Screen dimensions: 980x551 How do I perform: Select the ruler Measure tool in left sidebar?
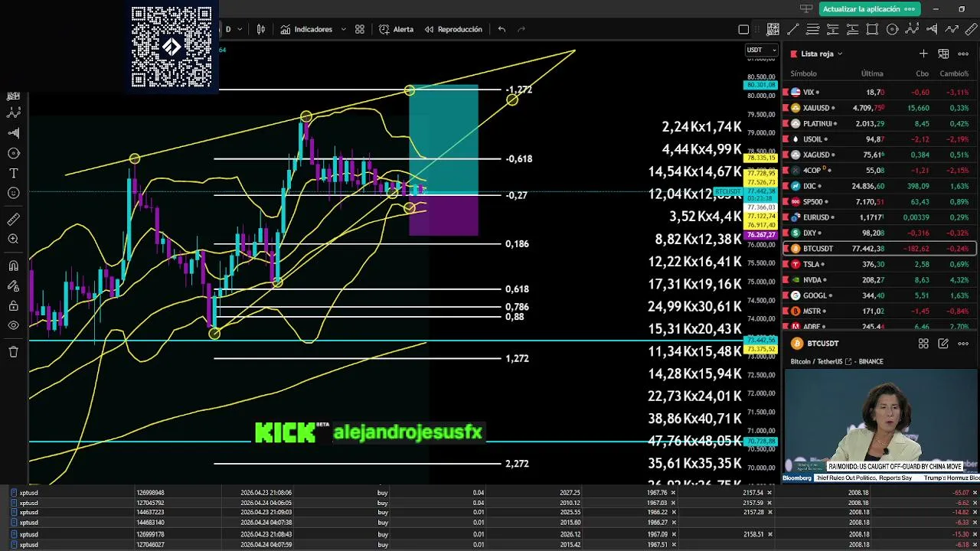13,220
